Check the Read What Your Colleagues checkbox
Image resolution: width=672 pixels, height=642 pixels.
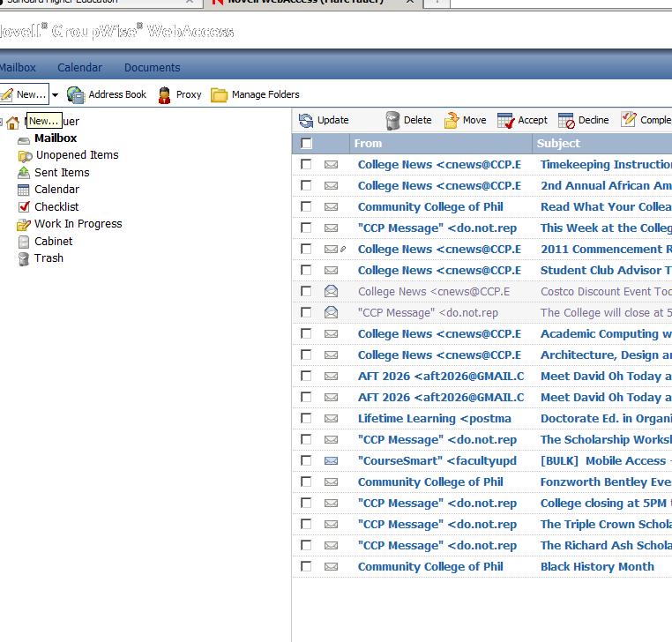pos(306,206)
